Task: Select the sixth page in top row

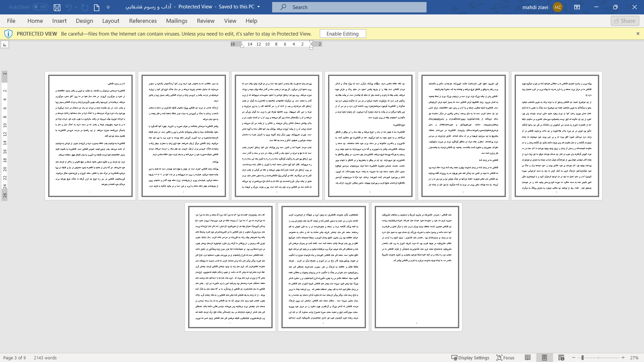Action: (557, 136)
